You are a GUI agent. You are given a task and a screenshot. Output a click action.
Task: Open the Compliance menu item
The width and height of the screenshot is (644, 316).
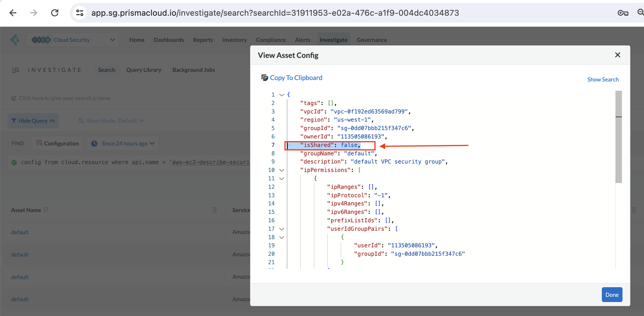270,40
